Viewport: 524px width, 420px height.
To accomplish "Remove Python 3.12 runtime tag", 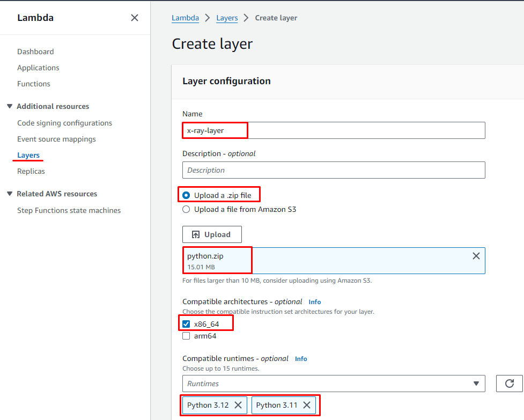I will 238,405.
